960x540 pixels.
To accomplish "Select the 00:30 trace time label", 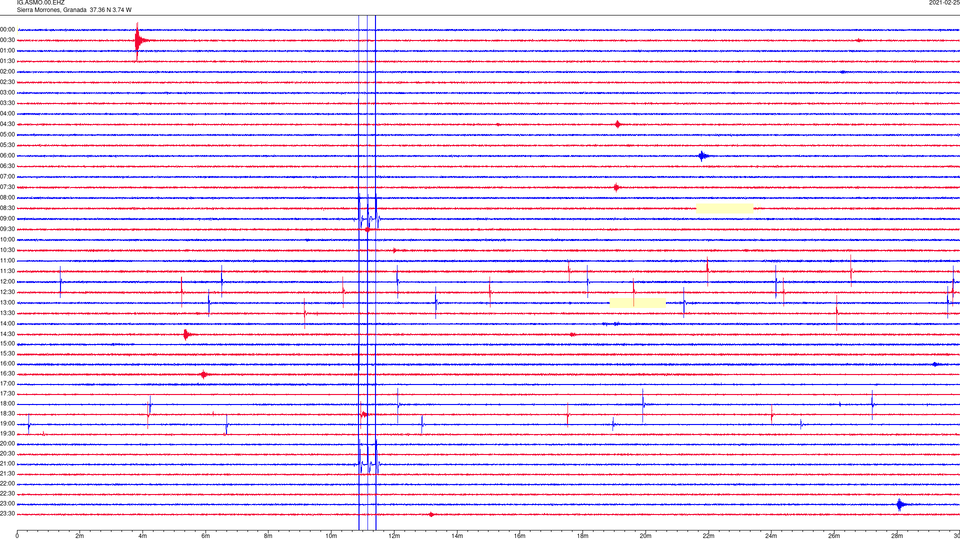I will [8, 40].
